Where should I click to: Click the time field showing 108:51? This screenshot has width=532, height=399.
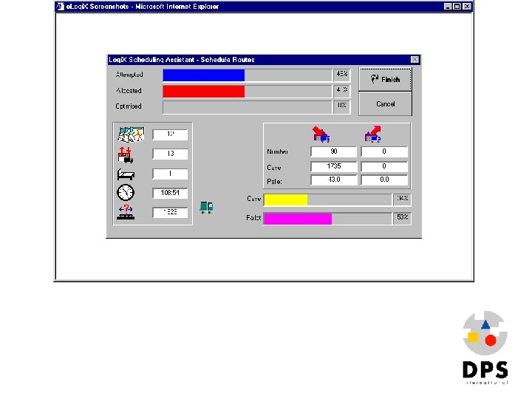click(x=170, y=193)
